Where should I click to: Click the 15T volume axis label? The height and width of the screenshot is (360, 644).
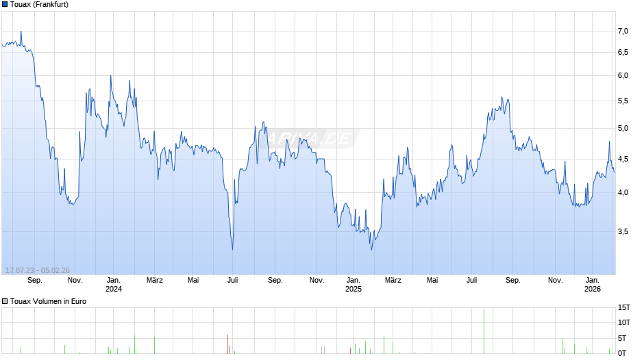tap(624, 308)
